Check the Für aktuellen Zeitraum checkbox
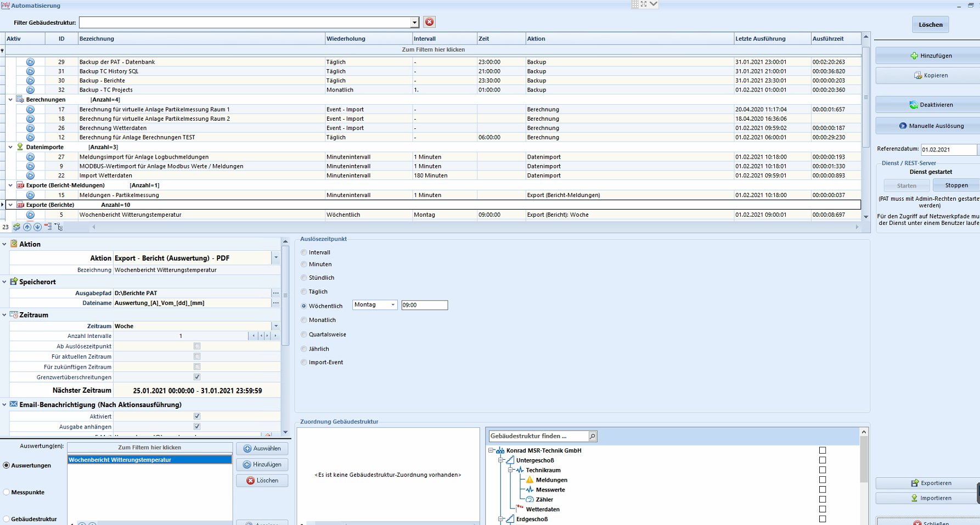 point(197,357)
